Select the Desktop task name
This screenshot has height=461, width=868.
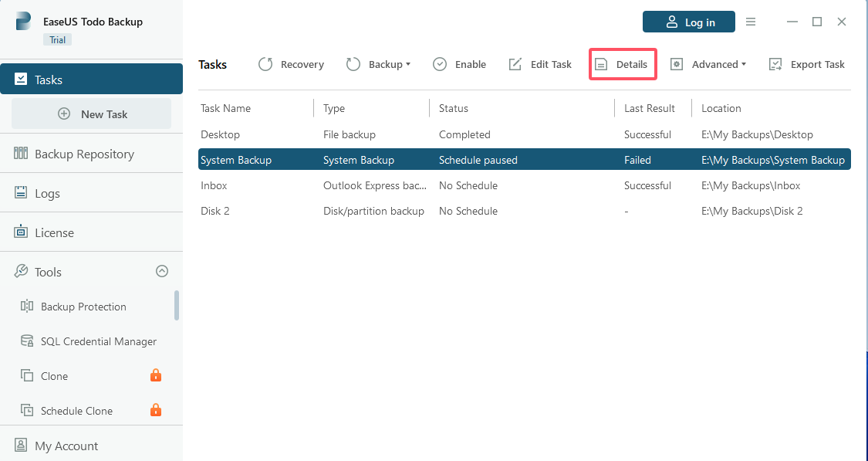(221, 134)
